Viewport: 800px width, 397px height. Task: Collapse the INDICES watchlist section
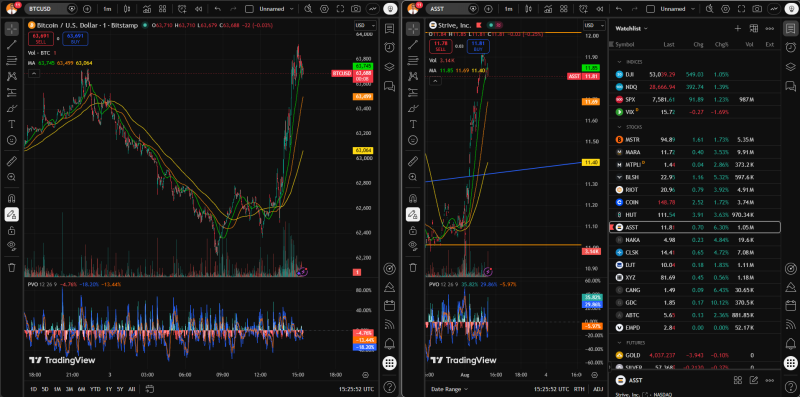620,62
